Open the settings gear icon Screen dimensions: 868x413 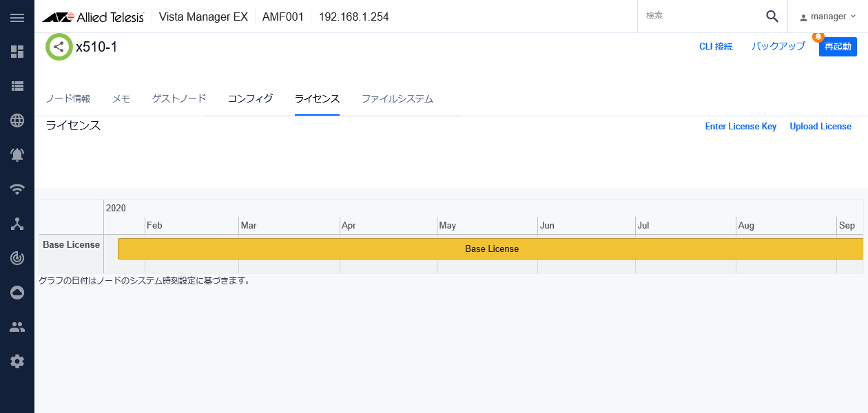(x=17, y=361)
